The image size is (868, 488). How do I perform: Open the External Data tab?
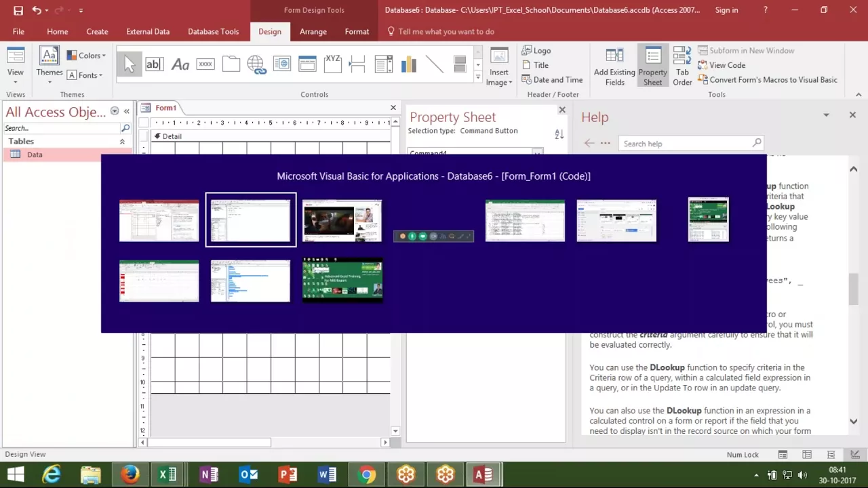148,31
